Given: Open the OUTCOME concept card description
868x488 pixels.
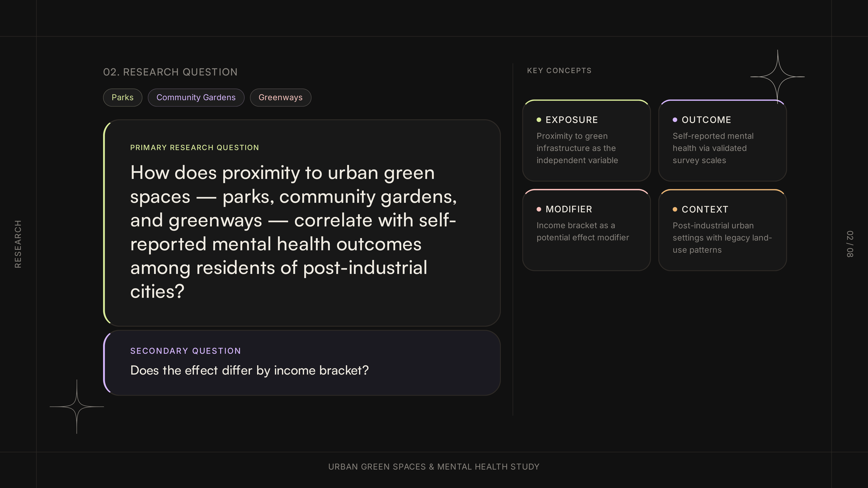Looking at the screenshot, I should click(713, 148).
